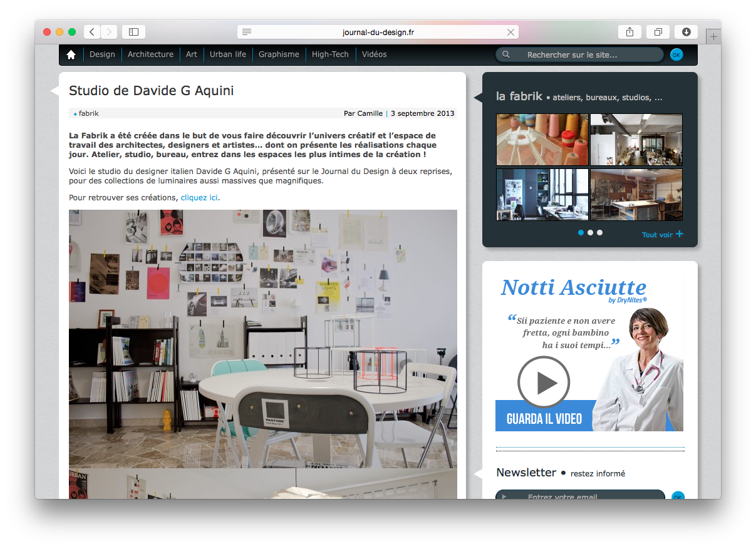Viewport: 756px width, 549px height.
Task: Open the fabrik category tag
Action: [x=88, y=113]
